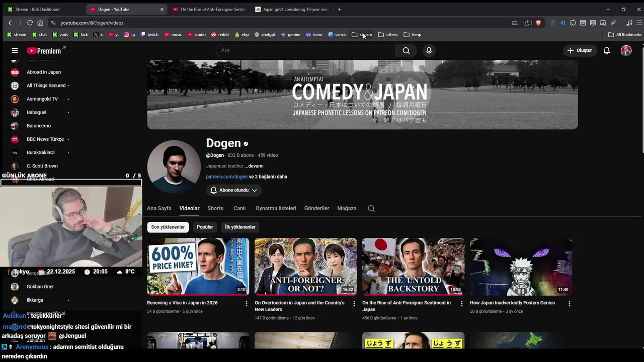This screenshot has width=644, height=362.
Task: Search within Dogen channel using magnifier
Action: [x=371, y=208]
